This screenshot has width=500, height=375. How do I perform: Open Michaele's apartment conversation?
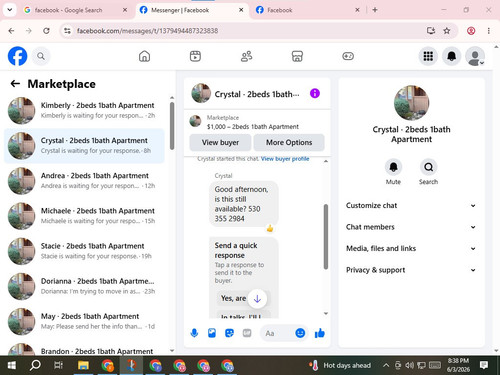coord(84,216)
